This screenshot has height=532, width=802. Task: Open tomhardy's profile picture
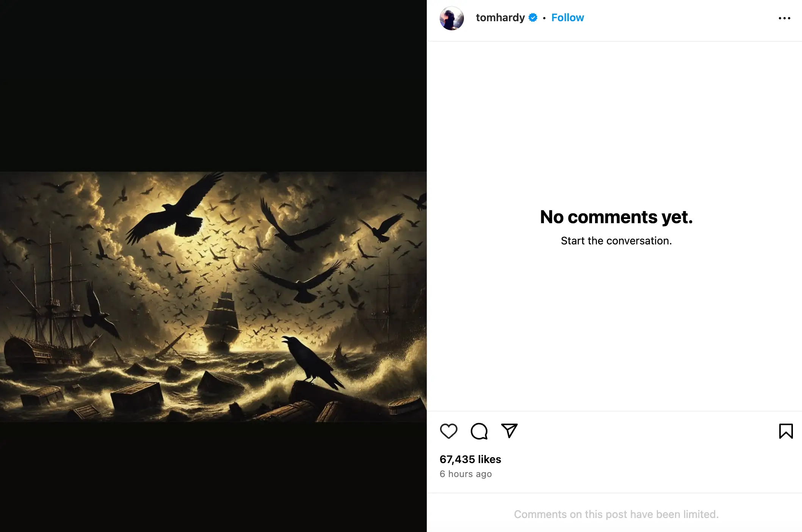click(x=451, y=17)
